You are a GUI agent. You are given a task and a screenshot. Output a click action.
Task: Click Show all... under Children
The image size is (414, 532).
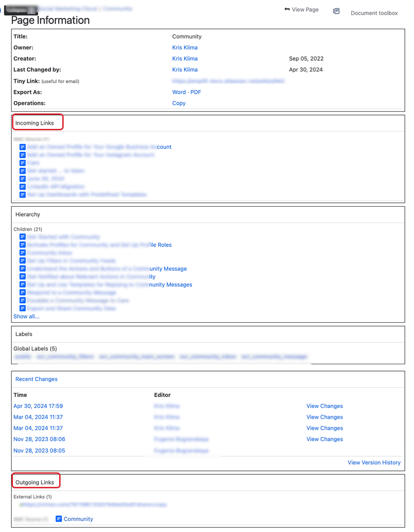27,316
